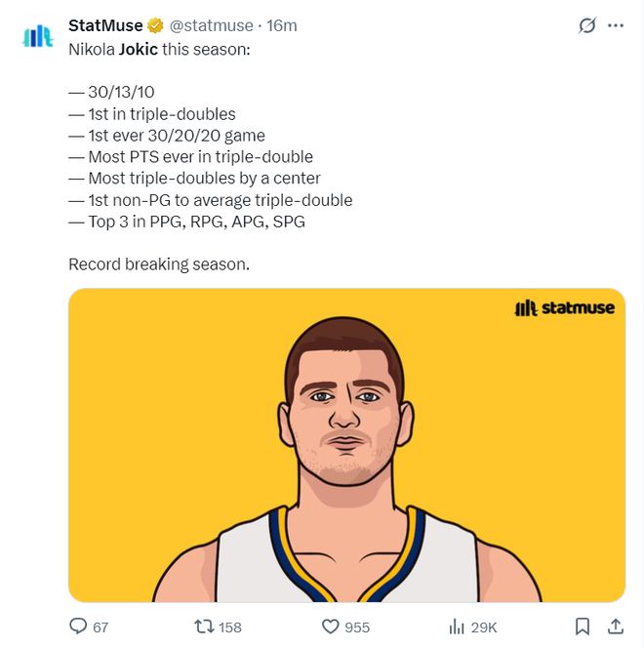Click the share upload arrow icon
Image resolution: width=644 pixels, height=648 pixels.
tap(615, 627)
